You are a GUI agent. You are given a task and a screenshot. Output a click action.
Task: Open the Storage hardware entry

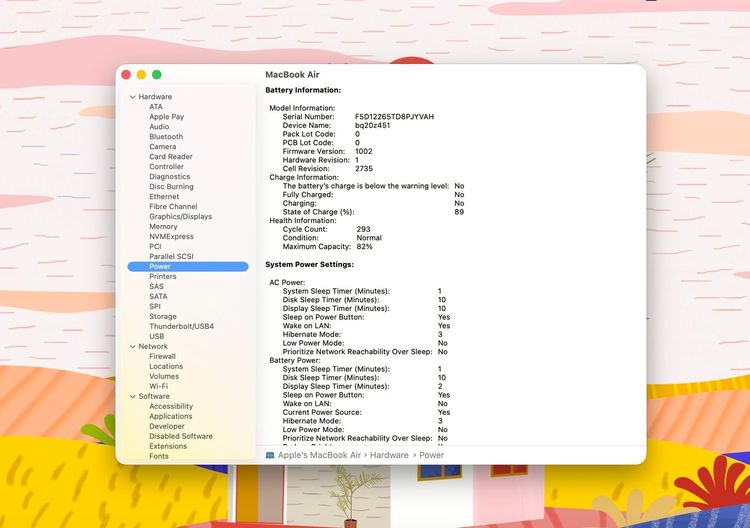pyautogui.click(x=163, y=317)
